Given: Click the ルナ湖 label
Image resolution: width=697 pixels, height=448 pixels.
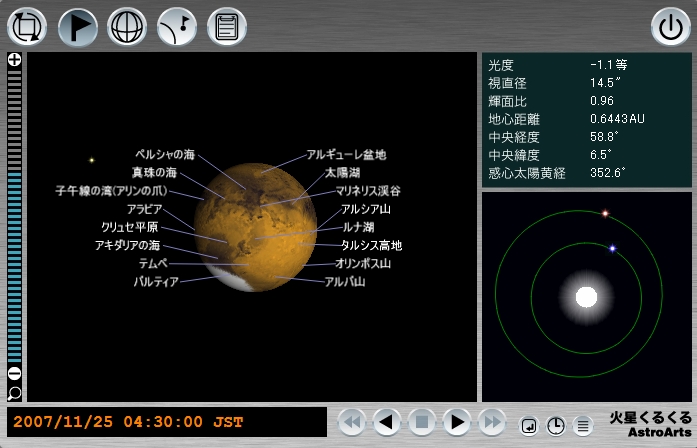Looking at the screenshot, I should point(358,227).
